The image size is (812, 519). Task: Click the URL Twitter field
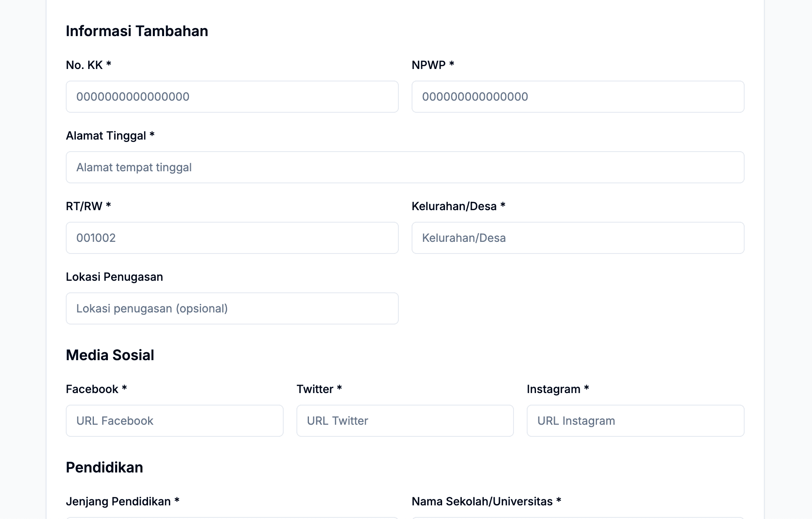coord(405,421)
